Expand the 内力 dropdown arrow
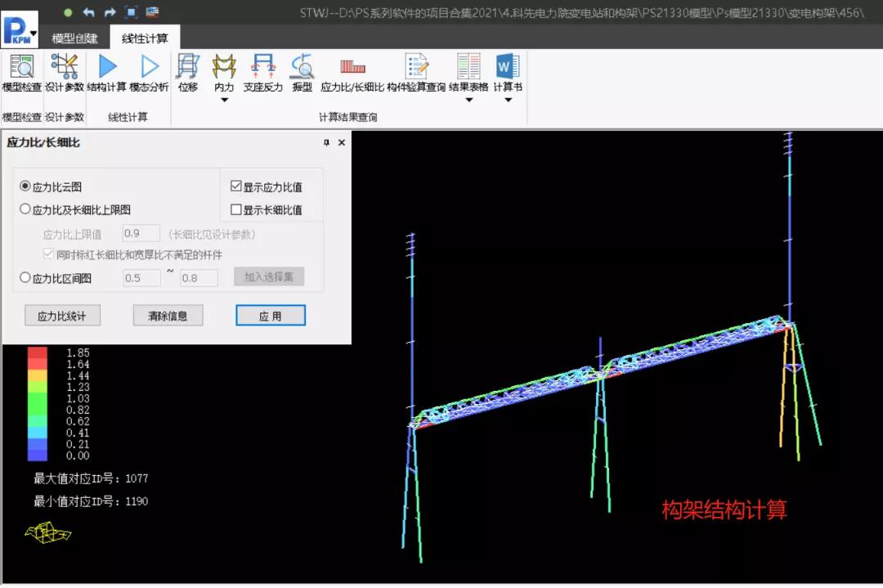Image resolution: width=883 pixels, height=588 pixels. click(223, 101)
